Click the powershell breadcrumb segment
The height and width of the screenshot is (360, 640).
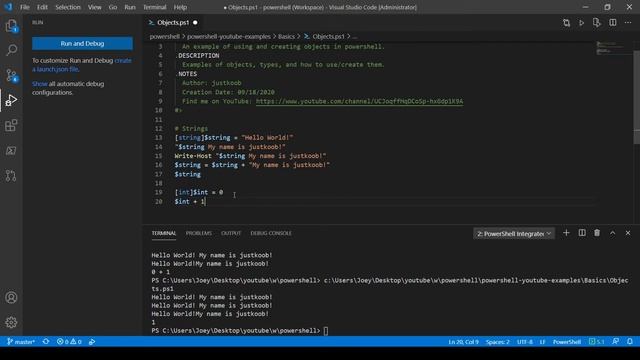tap(164, 37)
